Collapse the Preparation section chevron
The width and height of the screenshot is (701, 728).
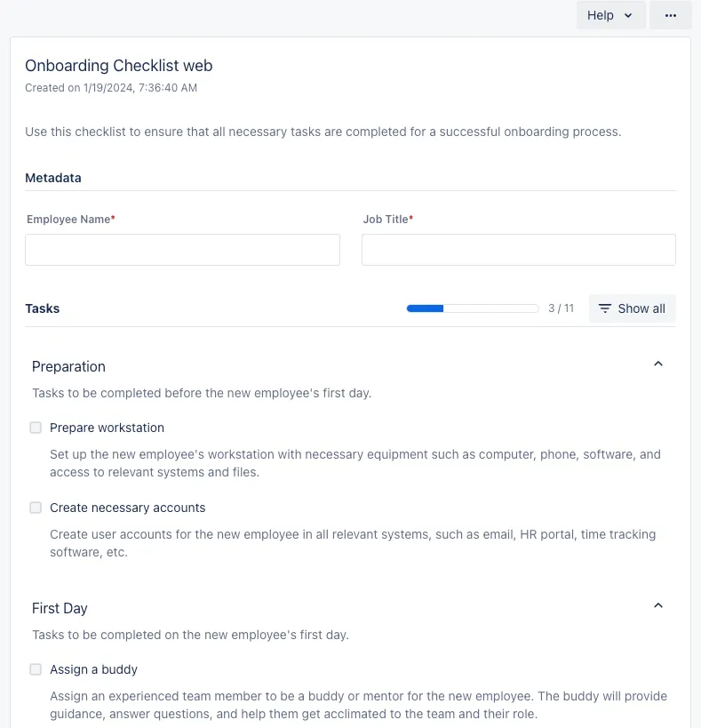pos(658,364)
